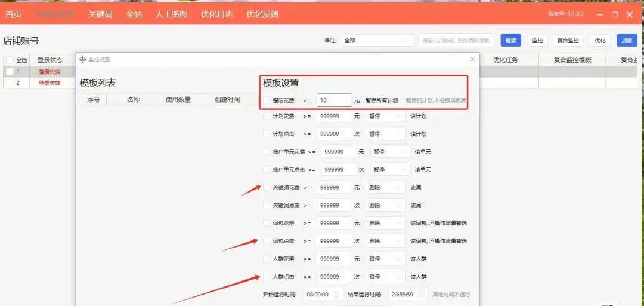Enable the 整店花费 checkbox
644x306 pixels.
point(267,100)
